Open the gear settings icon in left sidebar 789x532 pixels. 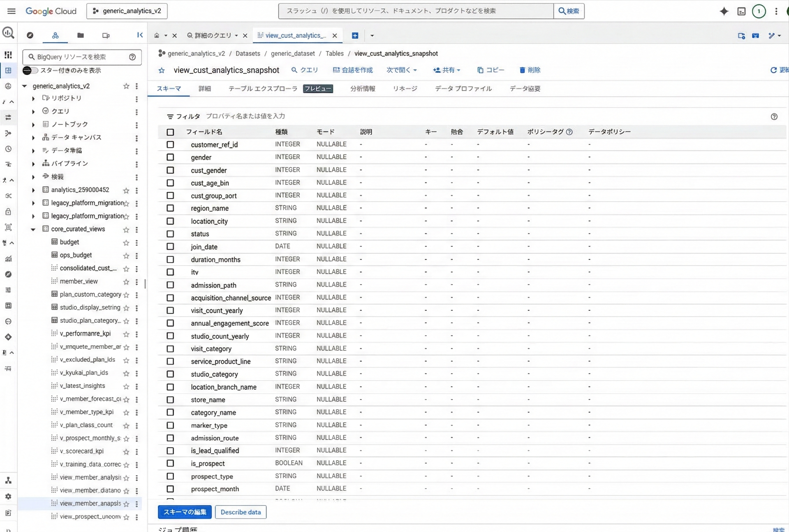pyautogui.click(x=8, y=496)
